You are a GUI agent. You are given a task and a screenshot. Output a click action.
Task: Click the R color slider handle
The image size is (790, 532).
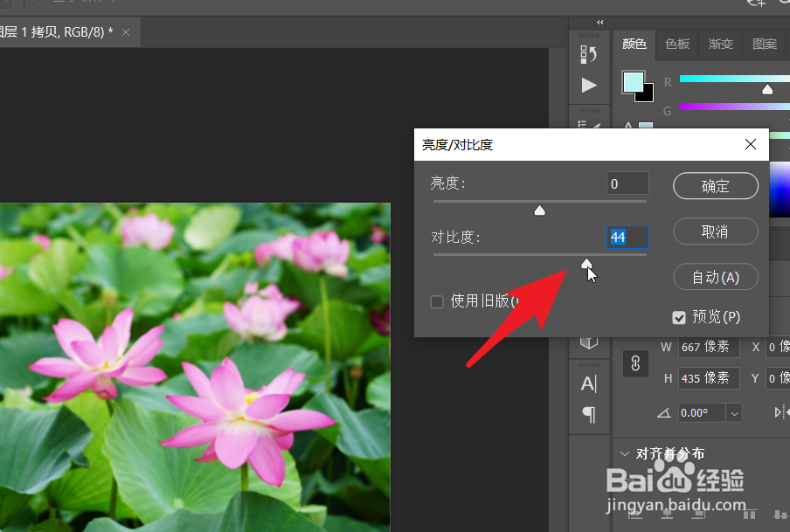(x=767, y=90)
